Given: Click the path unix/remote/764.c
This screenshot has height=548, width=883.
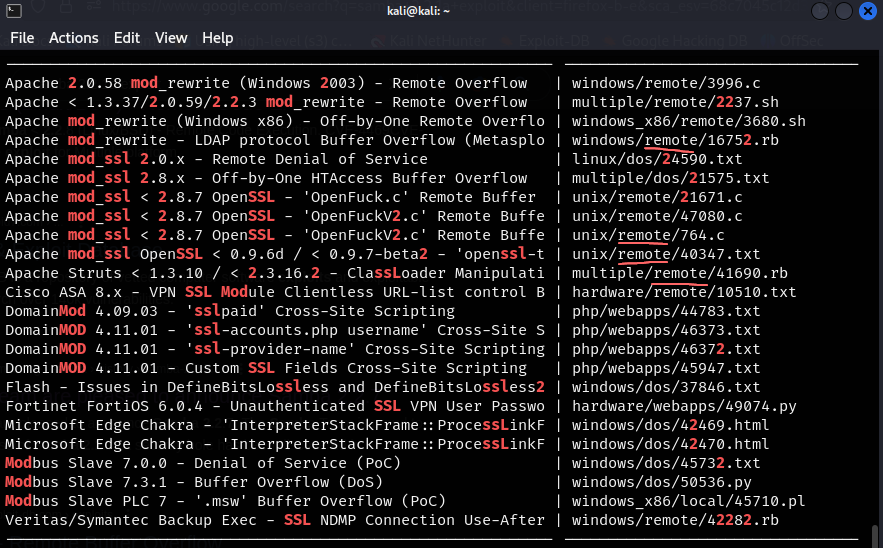Looking at the screenshot, I should pos(648,235).
